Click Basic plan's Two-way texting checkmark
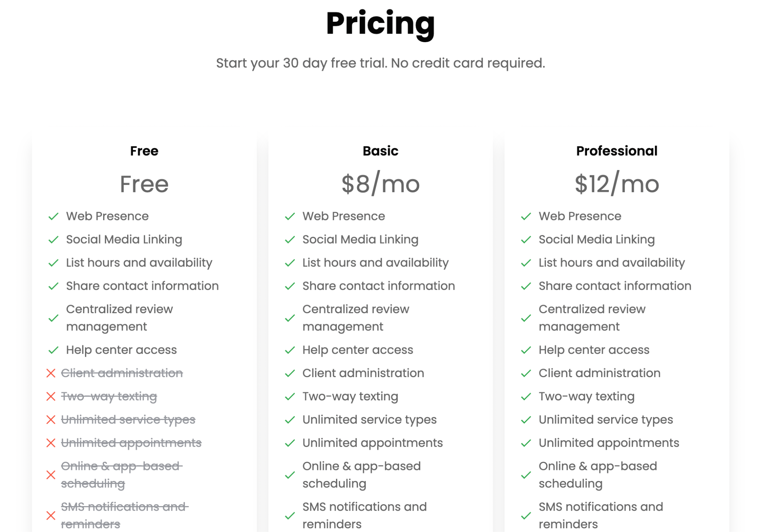 pos(290,397)
